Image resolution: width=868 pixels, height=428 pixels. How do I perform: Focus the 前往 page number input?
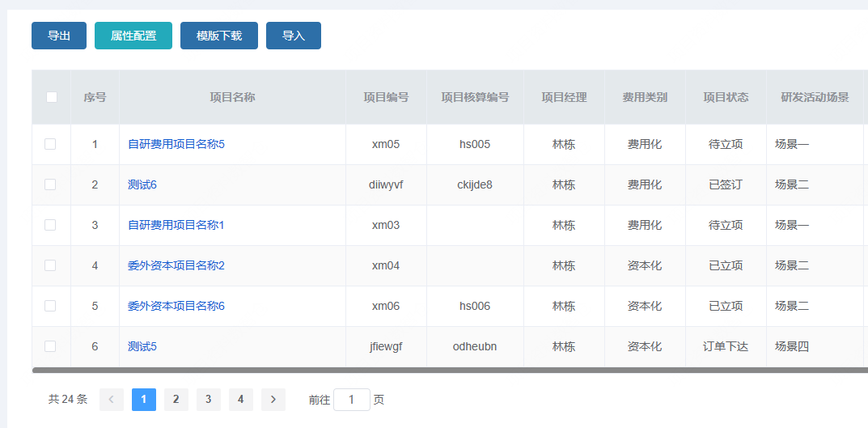point(352,400)
